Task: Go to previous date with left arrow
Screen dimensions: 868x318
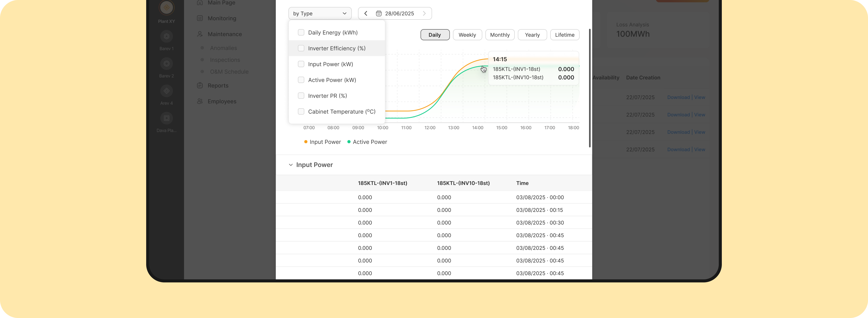Action: (x=366, y=13)
